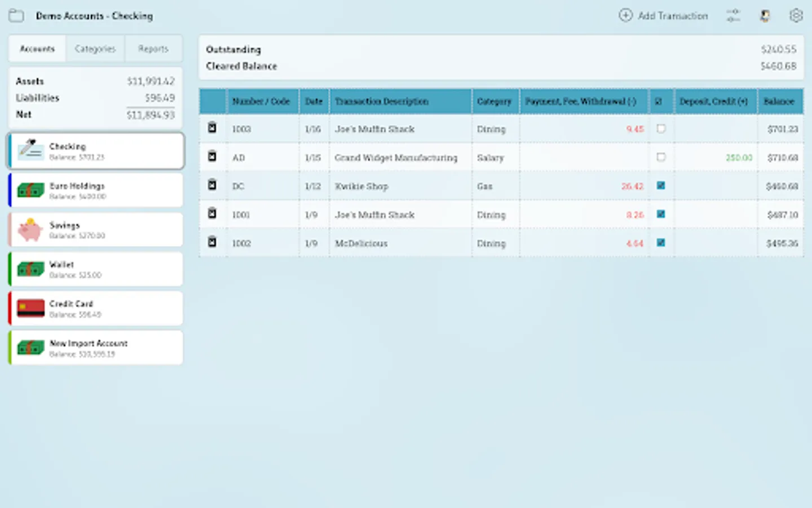
Task: Click the 26.42 payment amount
Action: [632, 186]
